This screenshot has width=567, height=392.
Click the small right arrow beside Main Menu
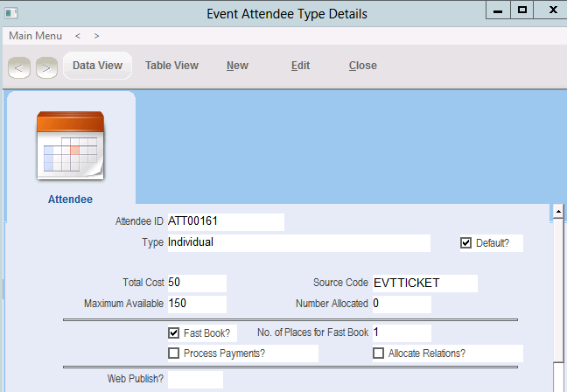96,36
